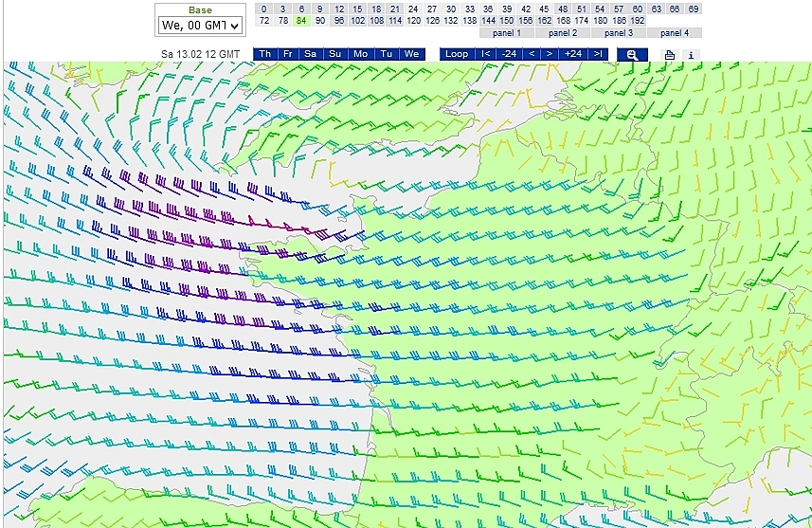Select forecast hour 84
Image resolution: width=812 pixels, height=528 pixels.
pos(301,20)
